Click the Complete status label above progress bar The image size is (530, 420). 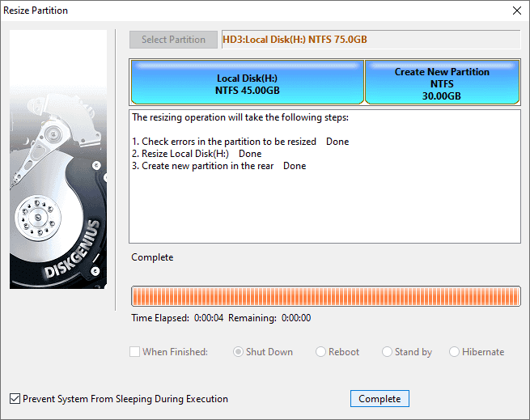pyautogui.click(x=152, y=257)
